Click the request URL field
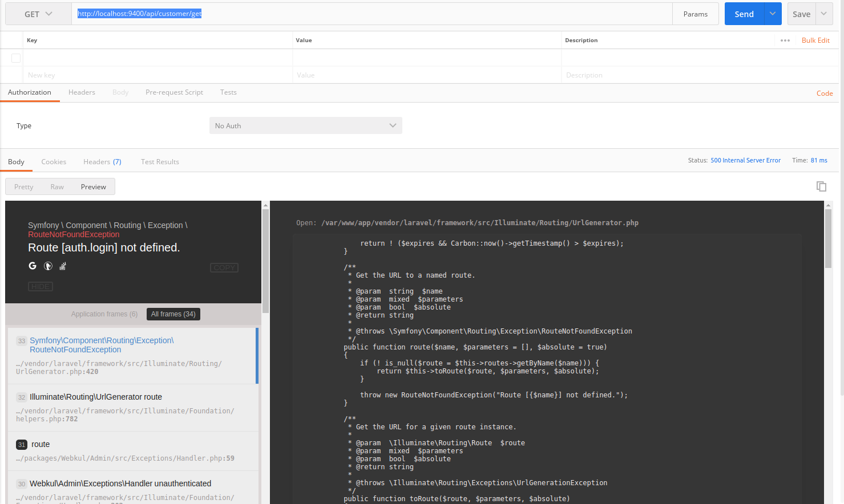The height and width of the screenshot is (504, 844). (x=371, y=14)
